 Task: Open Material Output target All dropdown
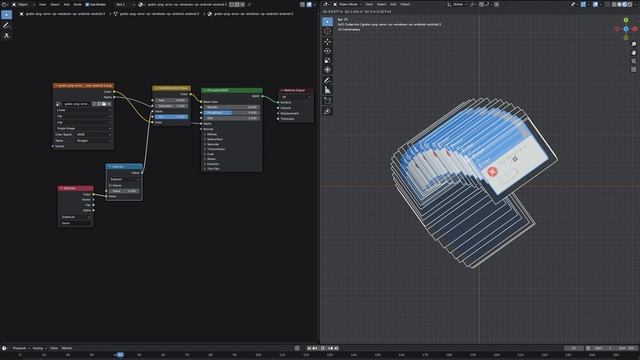[296, 97]
